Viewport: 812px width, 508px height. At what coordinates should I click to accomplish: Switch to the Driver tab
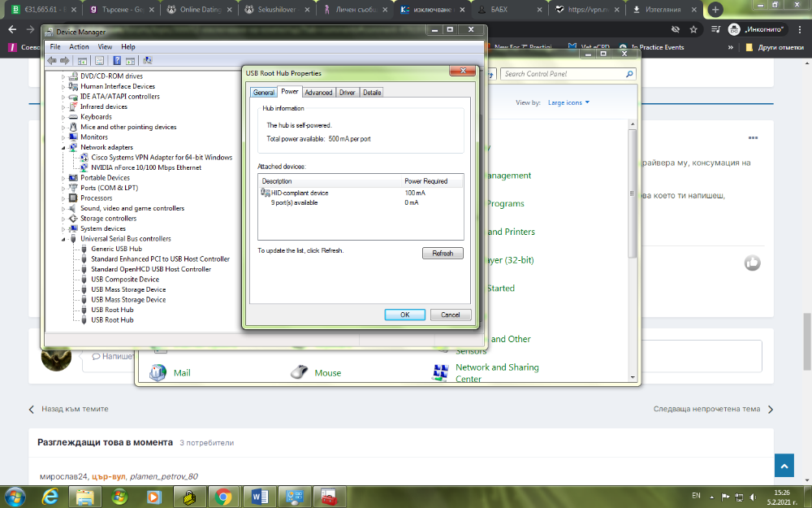coord(347,93)
